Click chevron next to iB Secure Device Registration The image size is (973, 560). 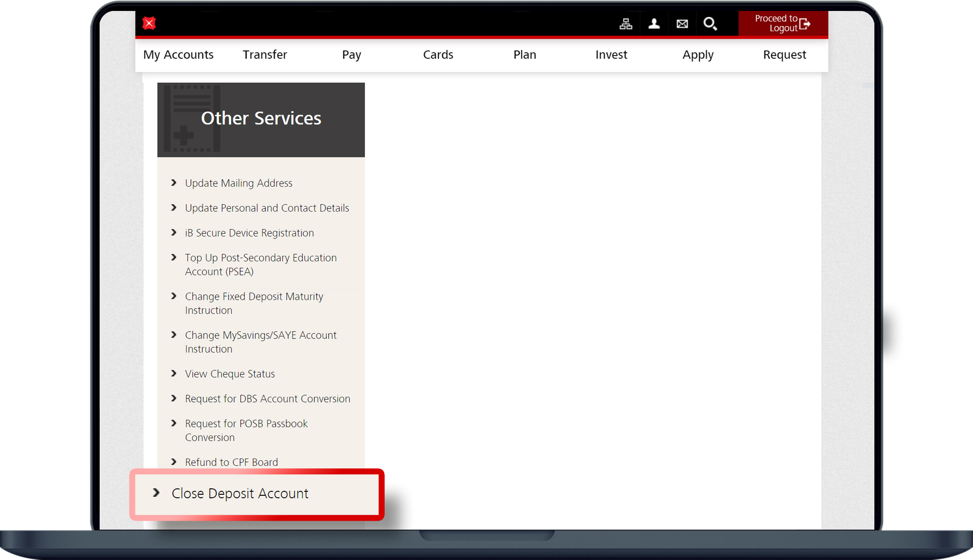(174, 232)
